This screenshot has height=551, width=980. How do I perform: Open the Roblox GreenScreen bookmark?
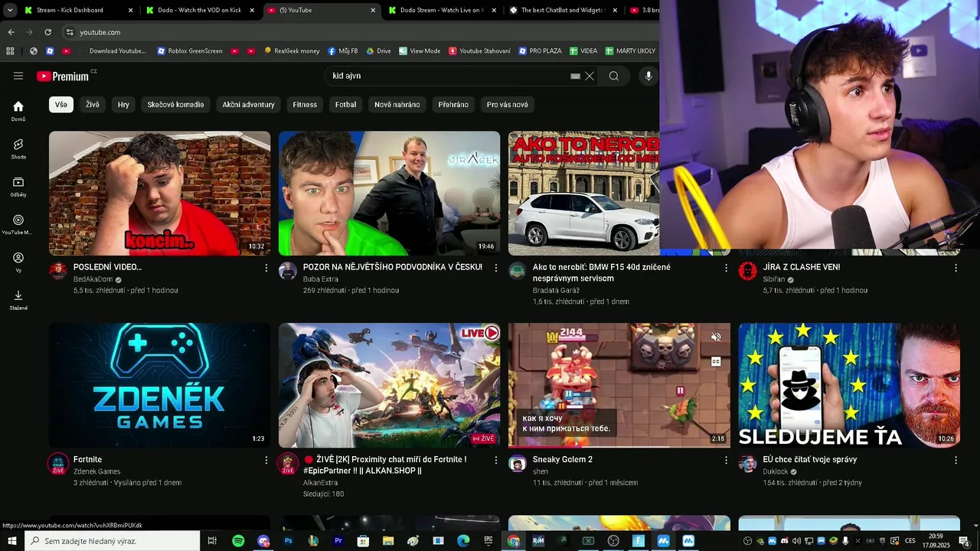[189, 51]
